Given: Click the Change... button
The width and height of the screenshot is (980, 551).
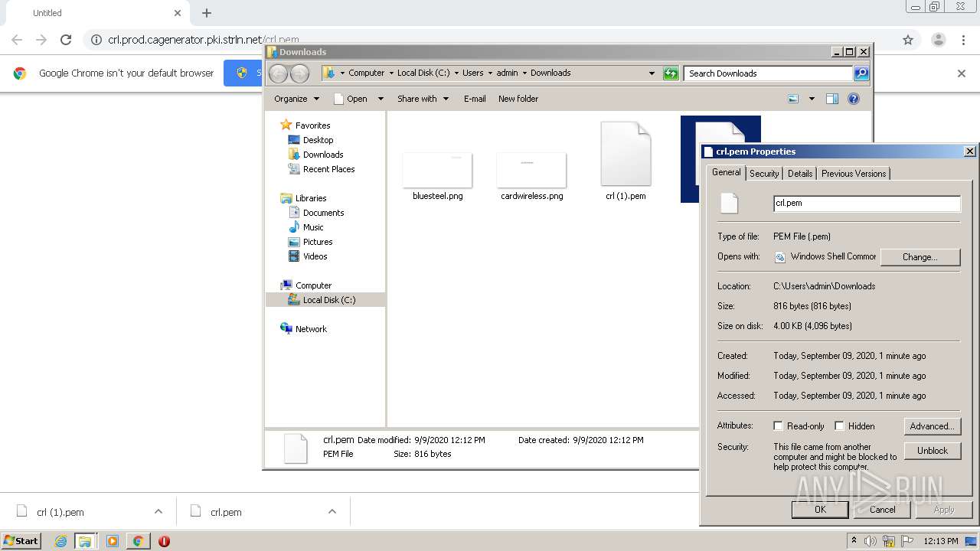Looking at the screenshot, I should coord(920,257).
